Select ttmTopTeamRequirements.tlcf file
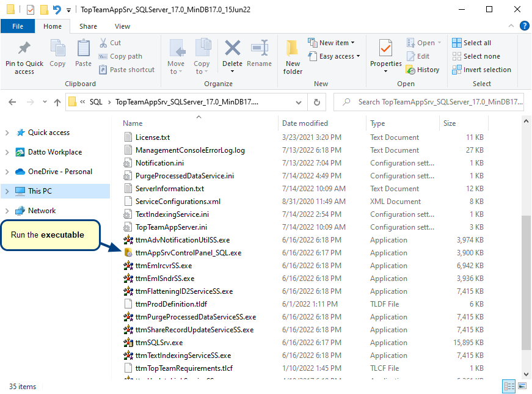This screenshot has width=532, height=394. 184,368
